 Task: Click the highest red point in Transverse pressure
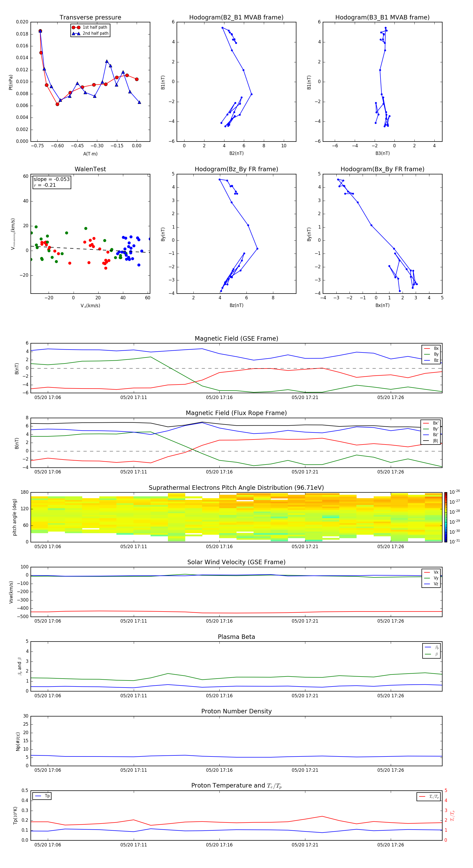click(40, 31)
